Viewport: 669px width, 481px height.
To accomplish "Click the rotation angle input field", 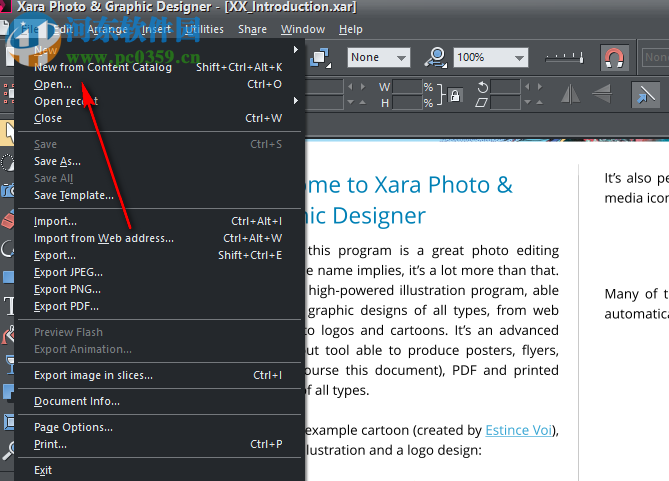I will [x=506, y=87].
